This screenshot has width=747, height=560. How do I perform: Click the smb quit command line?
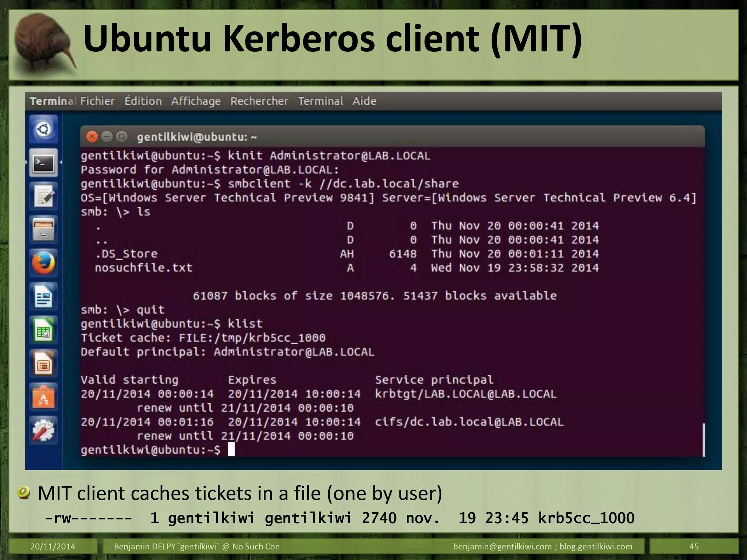point(123,310)
